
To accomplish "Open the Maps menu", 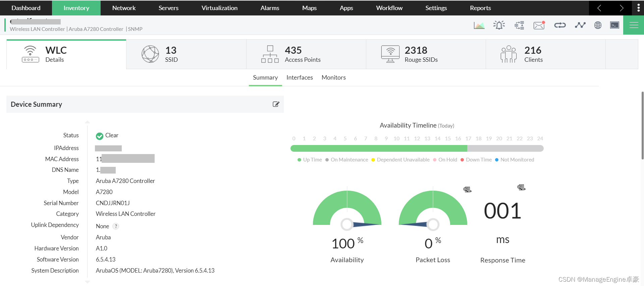I will [x=309, y=8].
